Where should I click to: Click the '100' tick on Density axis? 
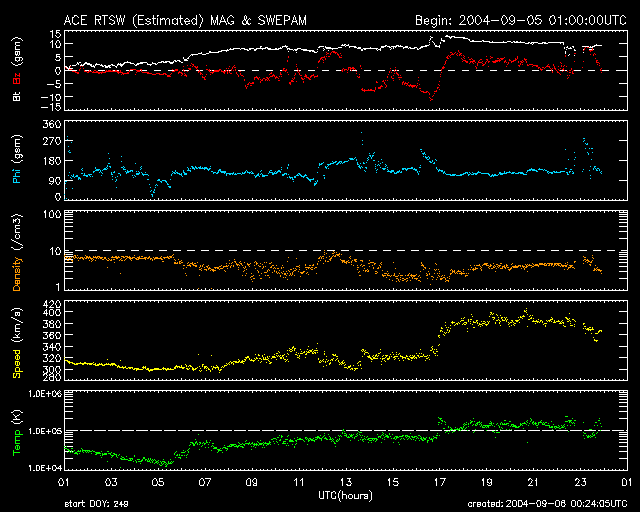click(x=52, y=214)
